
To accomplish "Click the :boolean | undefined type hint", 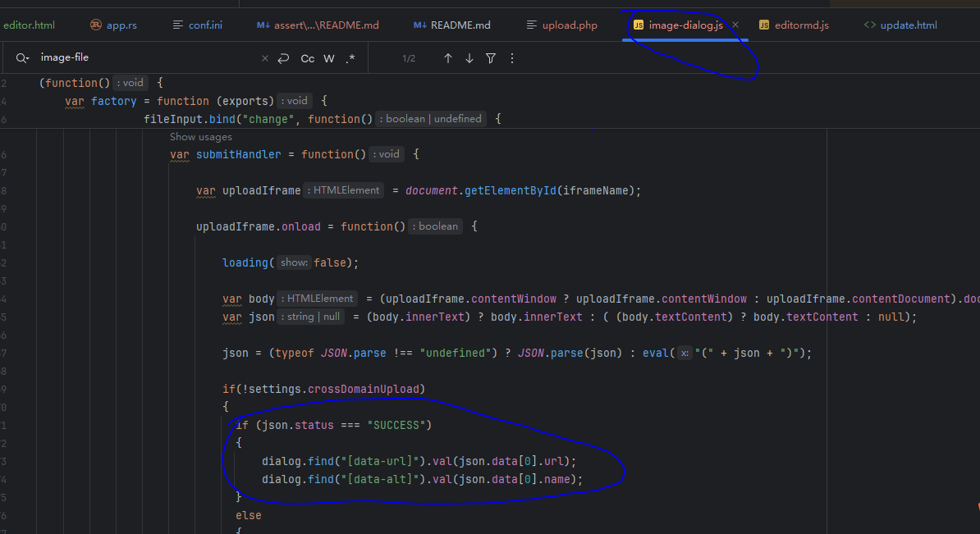I will coord(431,119).
